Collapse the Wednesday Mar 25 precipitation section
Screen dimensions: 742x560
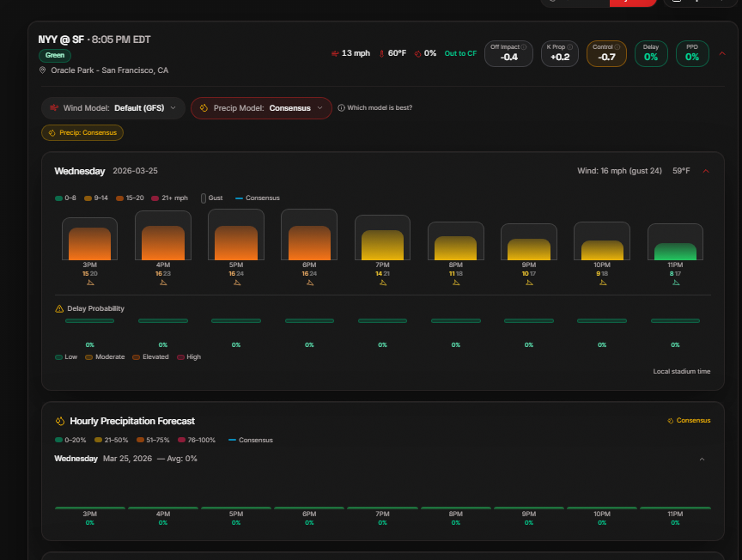tap(702, 460)
